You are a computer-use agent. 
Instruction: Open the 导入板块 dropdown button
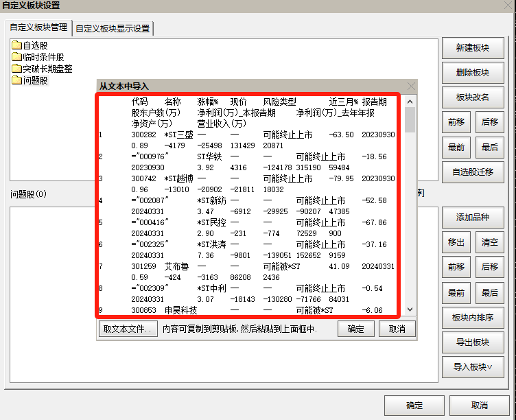coord(473,366)
